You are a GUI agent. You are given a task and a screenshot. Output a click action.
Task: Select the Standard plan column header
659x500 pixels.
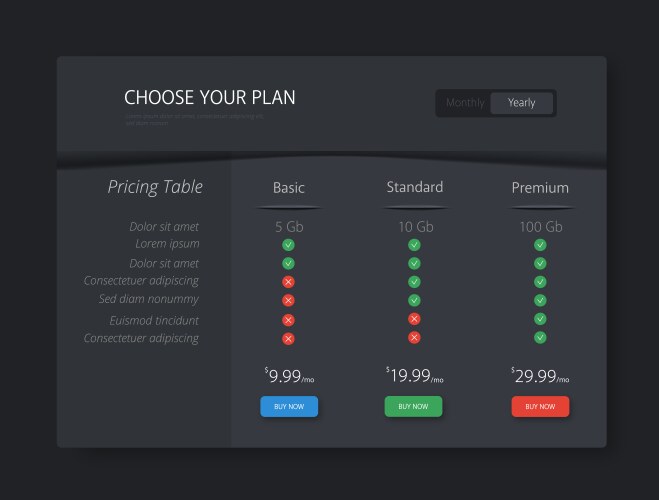414,187
